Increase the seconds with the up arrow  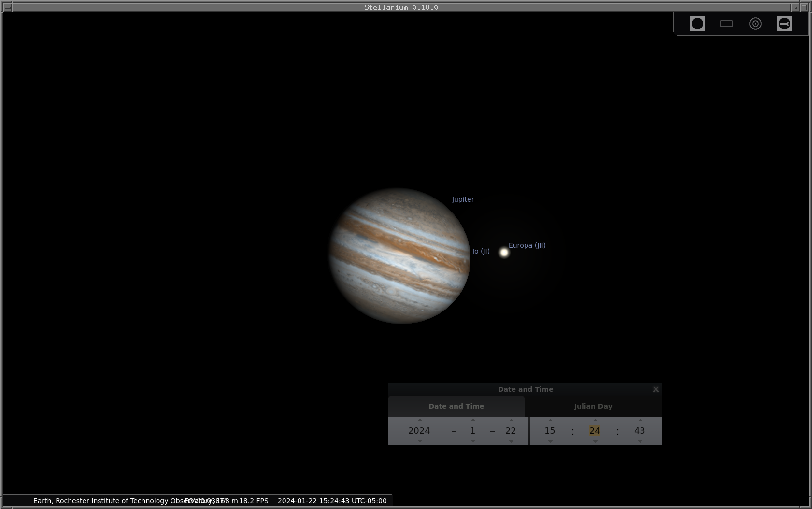[x=640, y=420]
